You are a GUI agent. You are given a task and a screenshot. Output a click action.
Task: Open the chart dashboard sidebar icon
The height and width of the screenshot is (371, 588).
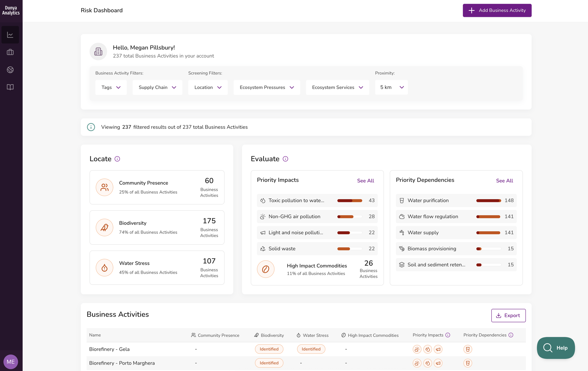pyautogui.click(x=10, y=35)
